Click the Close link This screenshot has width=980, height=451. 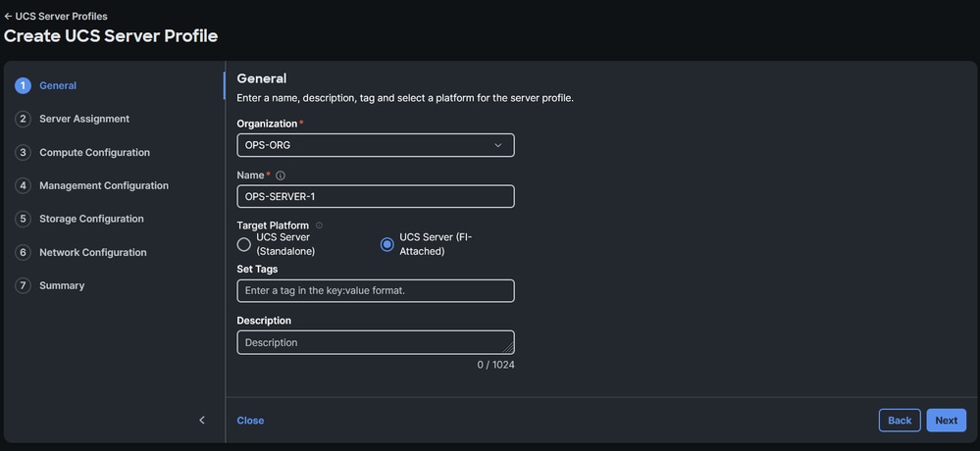point(250,421)
